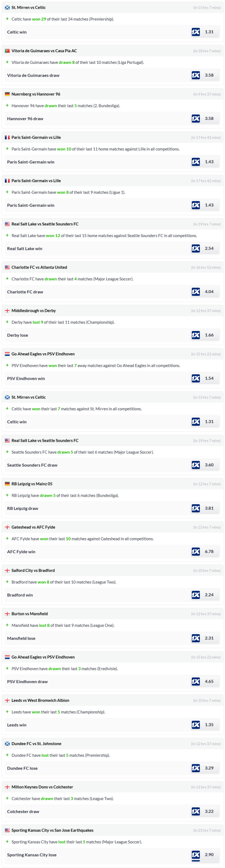The image size is (225, 868).
Task: Select the 4.65 odds for PSV Eindhoven draw
Action: tap(209, 682)
